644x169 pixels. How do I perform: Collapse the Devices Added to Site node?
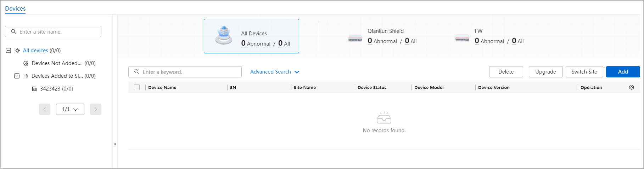click(17, 76)
